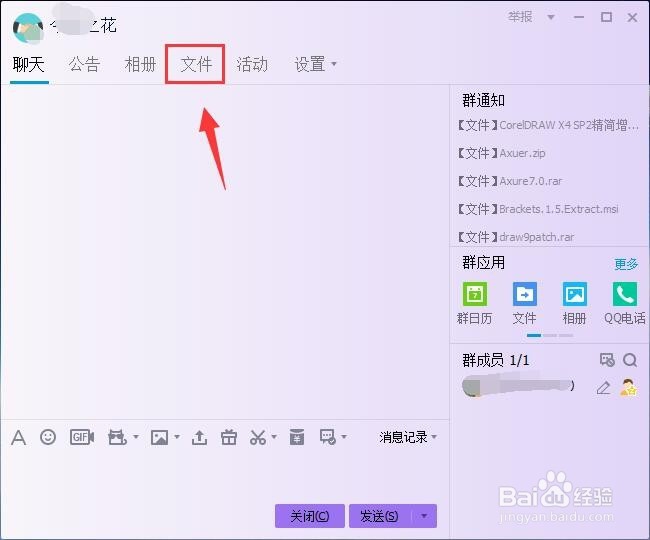Screen dimensions: 650x540
Task: Open 消息记录 message history
Action: click(403, 437)
